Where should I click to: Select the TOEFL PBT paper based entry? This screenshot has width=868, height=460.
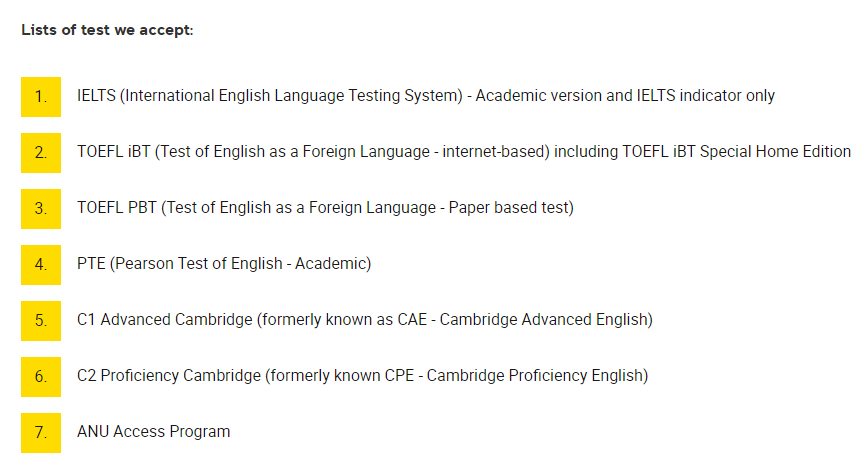pyautogui.click(x=326, y=208)
